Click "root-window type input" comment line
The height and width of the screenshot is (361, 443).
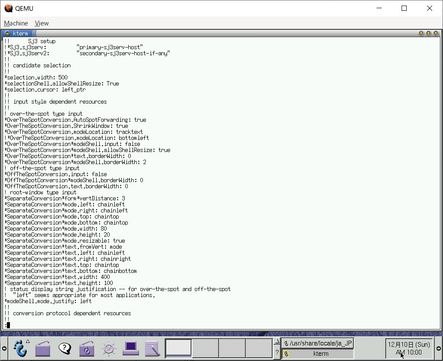pyautogui.click(x=41, y=192)
